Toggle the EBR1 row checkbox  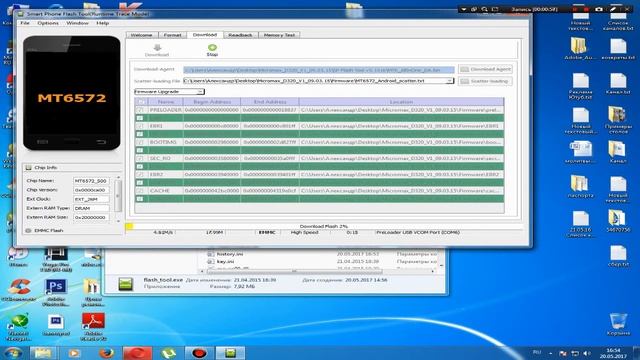(x=140, y=126)
